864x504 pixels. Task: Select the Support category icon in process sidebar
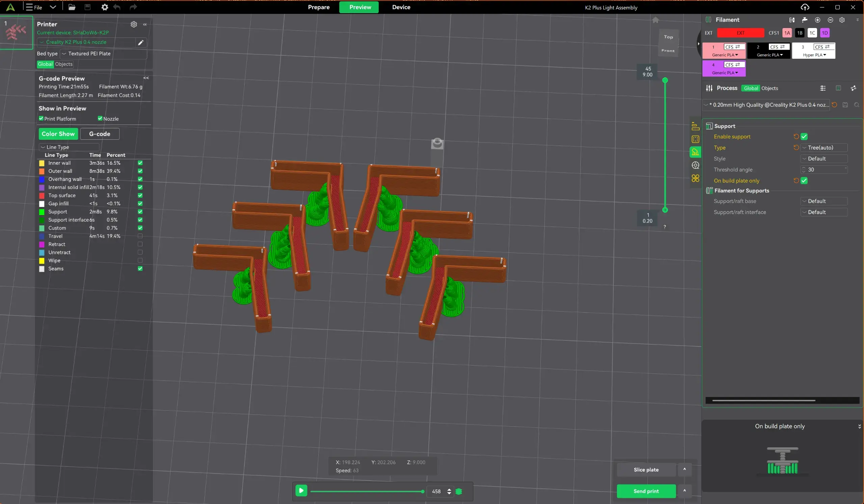[695, 152]
